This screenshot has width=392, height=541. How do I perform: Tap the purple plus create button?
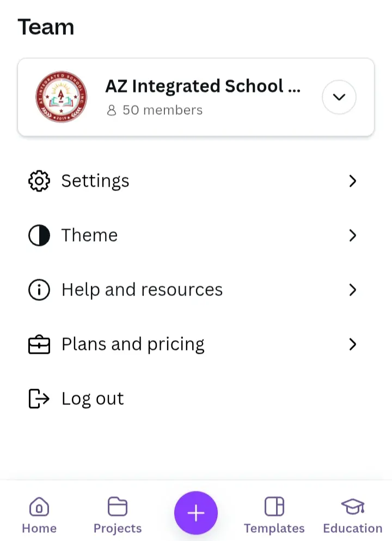196,513
